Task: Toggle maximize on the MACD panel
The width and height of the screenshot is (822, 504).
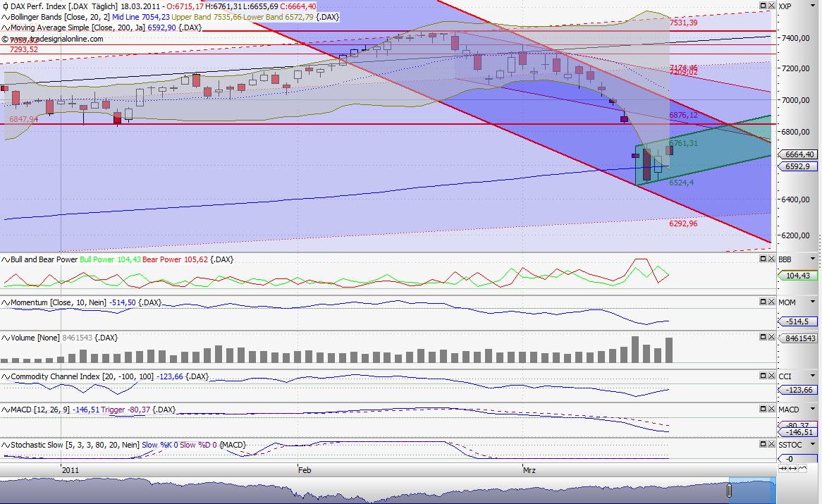Action: coord(763,408)
